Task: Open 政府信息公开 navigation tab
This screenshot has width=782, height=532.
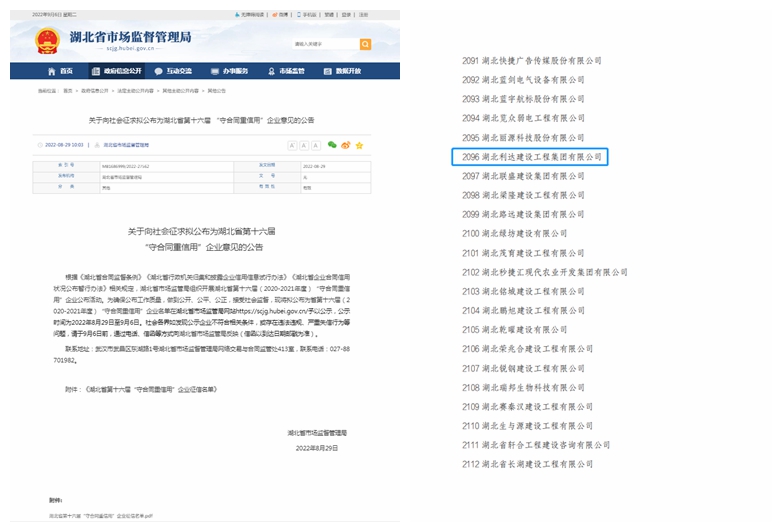Action: click(117, 71)
